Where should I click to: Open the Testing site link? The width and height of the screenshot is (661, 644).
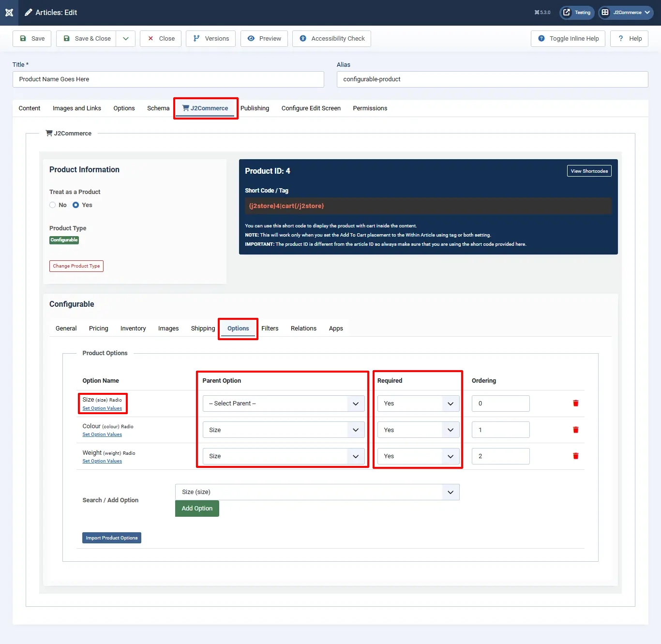tap(577, 13)
